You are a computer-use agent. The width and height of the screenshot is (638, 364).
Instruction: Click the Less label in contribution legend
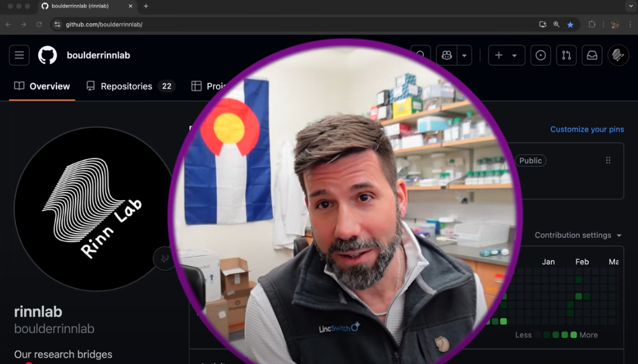[x=524, y=335]
